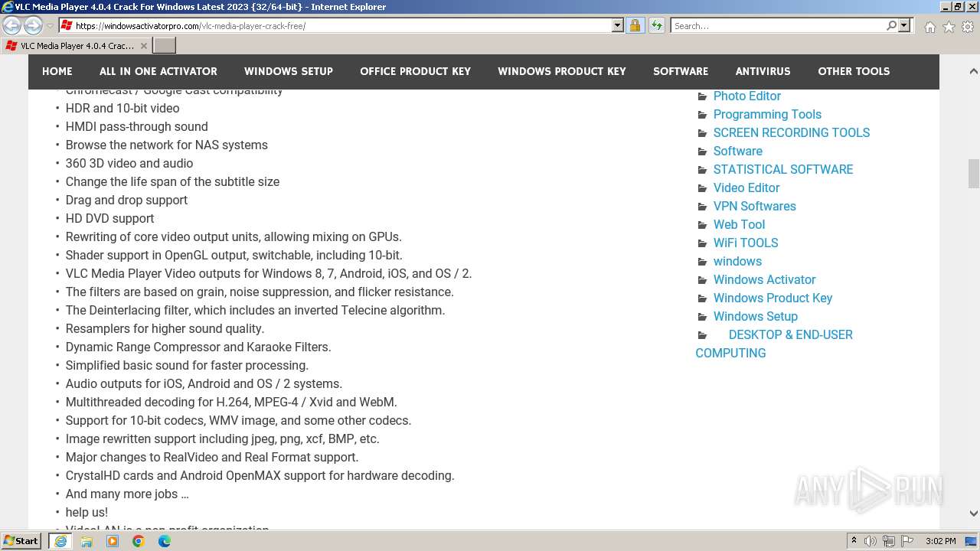
Task: Show hidden system tray icons
Action: point(854,541)
